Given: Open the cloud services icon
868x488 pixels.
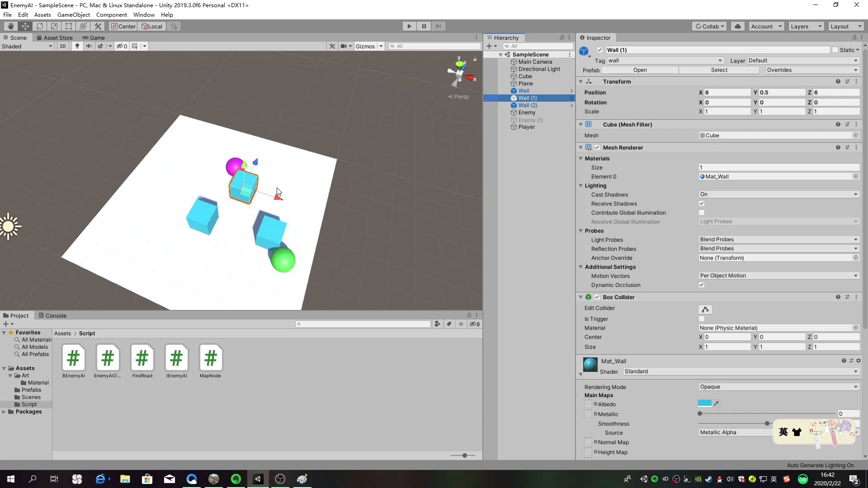Looking at the screenshot, I should 738,26.
